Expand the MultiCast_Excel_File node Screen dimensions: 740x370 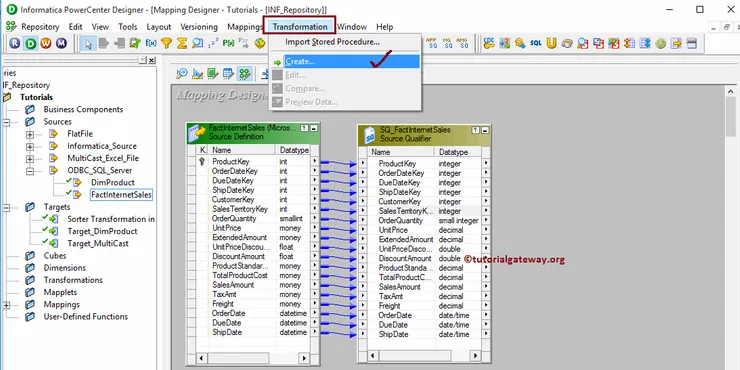coord(30,159)
